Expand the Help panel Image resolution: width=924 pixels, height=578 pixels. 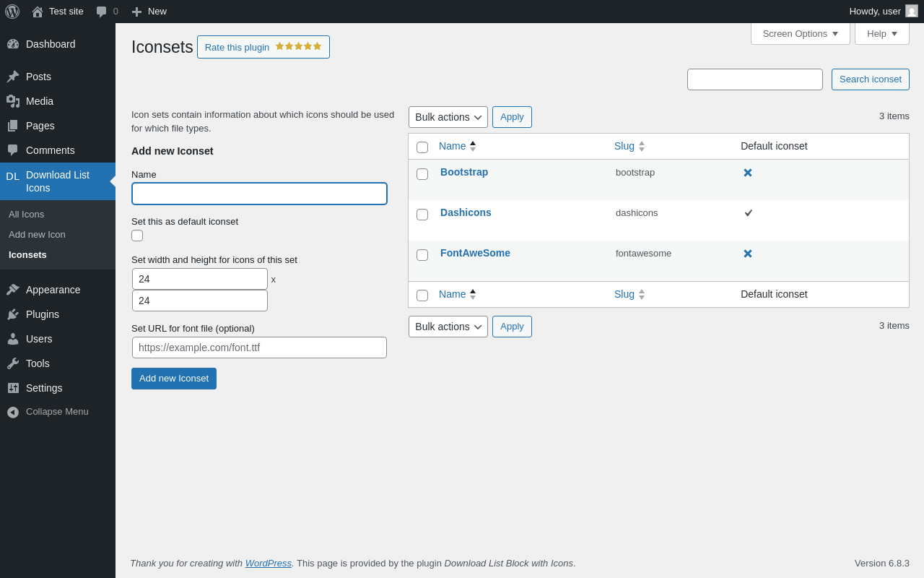[x=882, y=33]
